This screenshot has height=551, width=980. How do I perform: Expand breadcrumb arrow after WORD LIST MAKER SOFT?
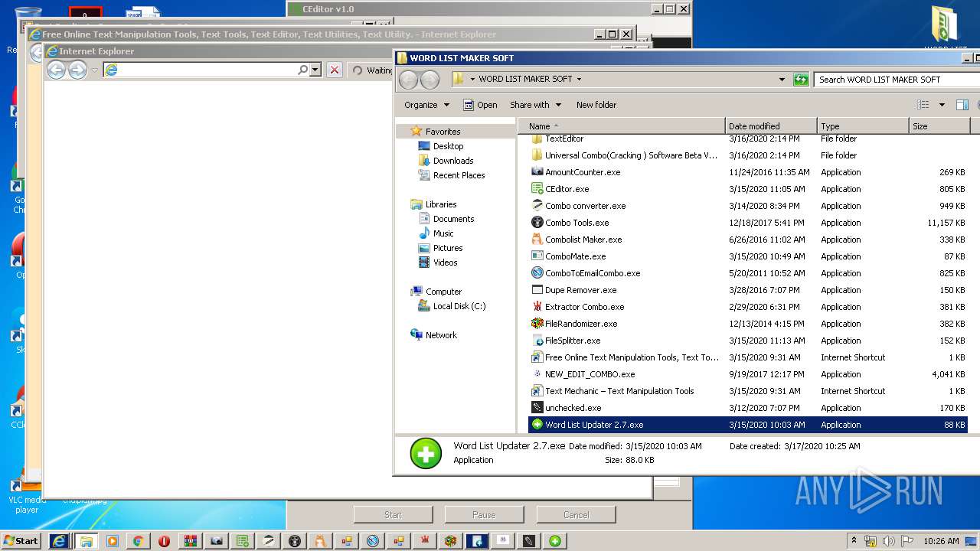tap(579, 79)
